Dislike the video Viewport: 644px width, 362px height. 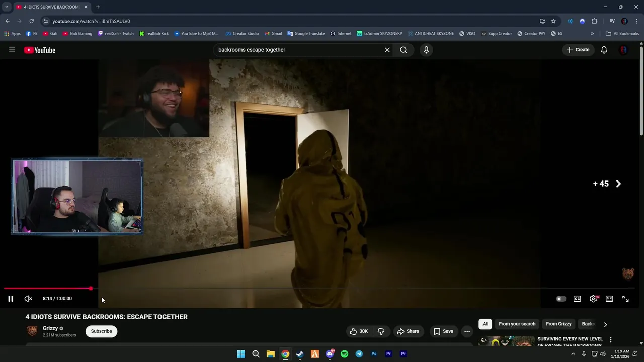pyautogui.click(x=381, y=331)
